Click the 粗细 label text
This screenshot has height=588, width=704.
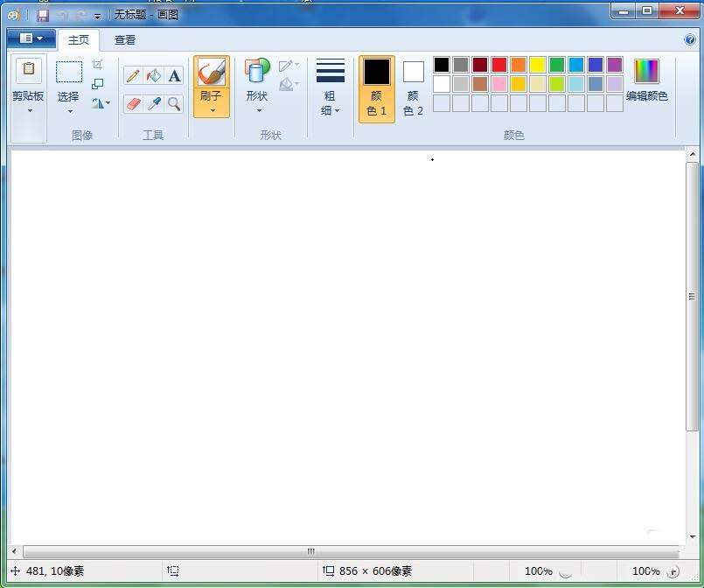pyautogui.click(x=329, y=103)
